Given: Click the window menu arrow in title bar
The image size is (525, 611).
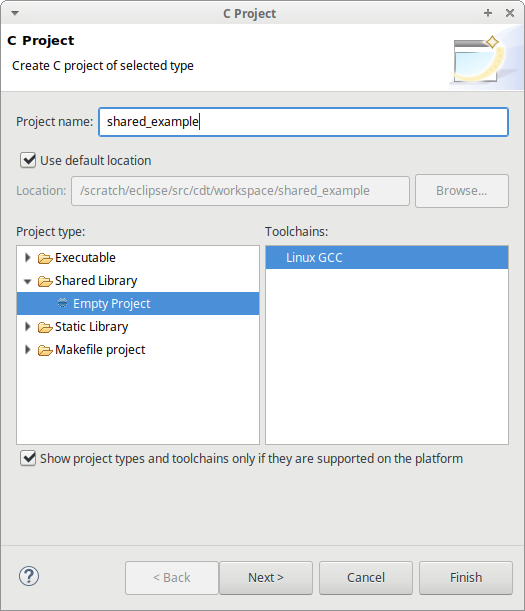Looking at the screenshot, I should pyautogui.click(x=15, y=13).
